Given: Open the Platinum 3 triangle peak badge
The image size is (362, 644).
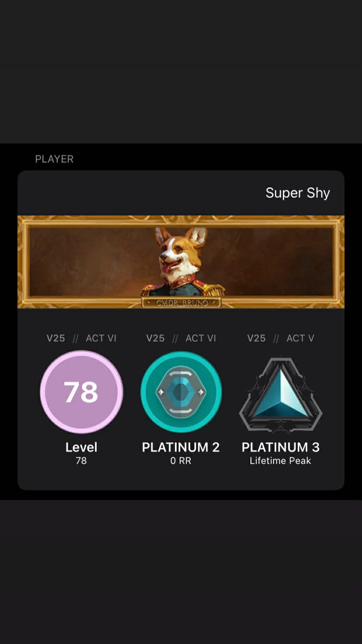Looking at the screenshot, I should (280, 394).
